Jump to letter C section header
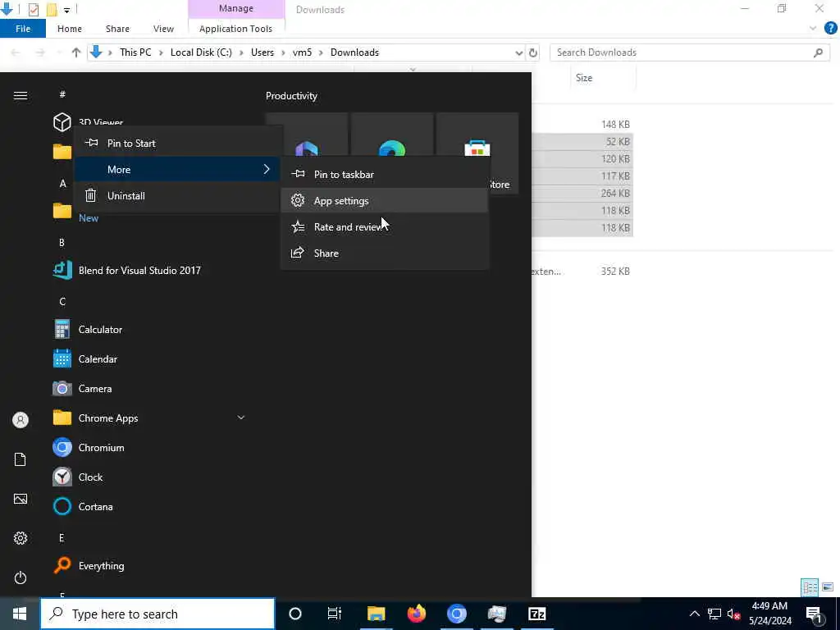Image resolution: width=840 pixels, height=630 pixels. tap(62, 302)
